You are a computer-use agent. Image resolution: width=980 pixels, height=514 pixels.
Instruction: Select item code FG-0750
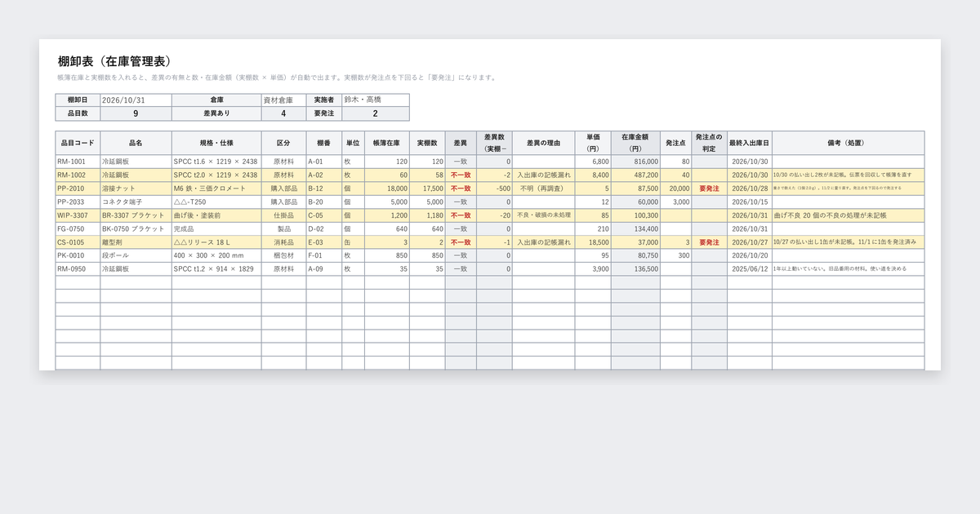pos(78,228)
